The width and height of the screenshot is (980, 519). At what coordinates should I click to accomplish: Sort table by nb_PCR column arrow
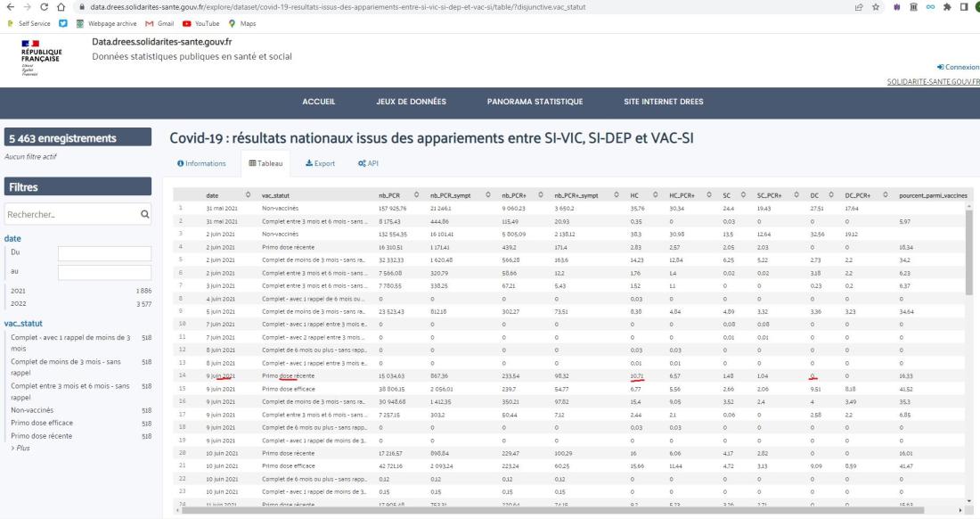click(416, 195)
